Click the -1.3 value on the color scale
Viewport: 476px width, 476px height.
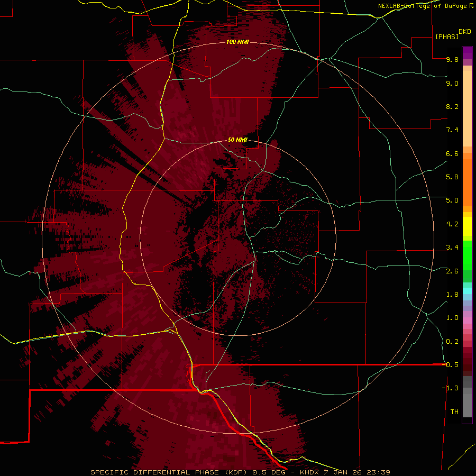451,388
